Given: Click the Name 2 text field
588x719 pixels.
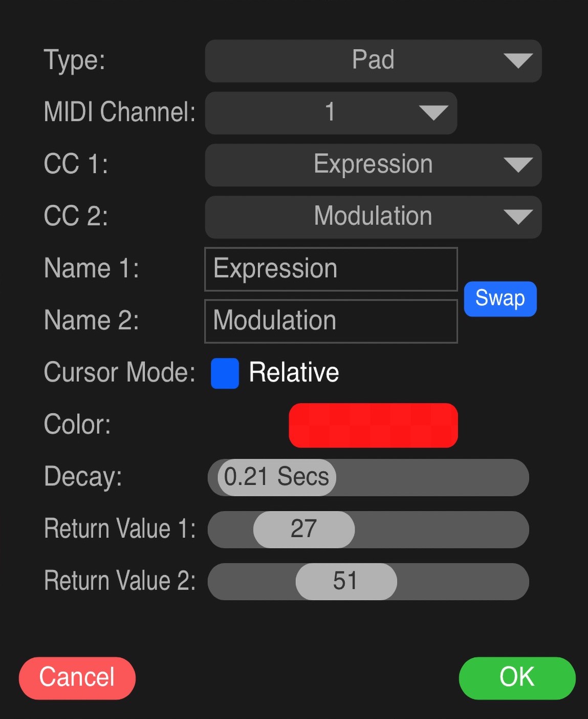Looking at the screenshot, I should click(x=331, y=321).
